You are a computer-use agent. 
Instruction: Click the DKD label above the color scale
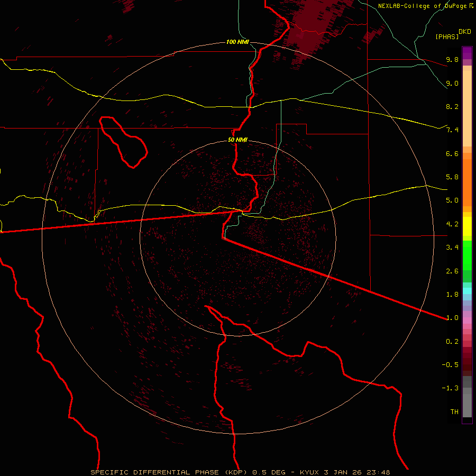[x=465, y=32]
